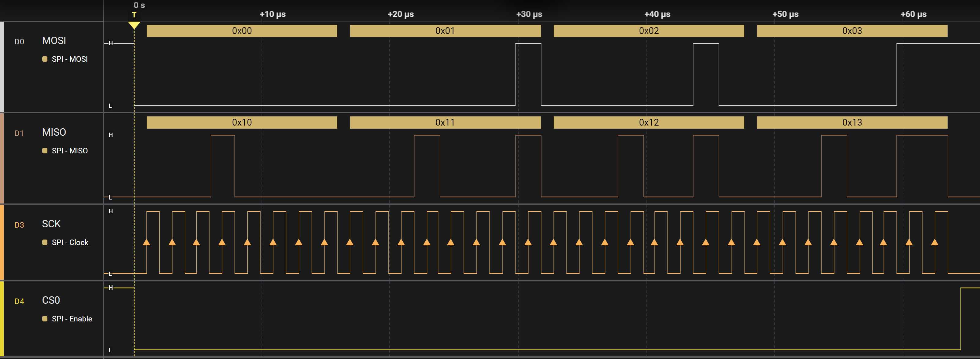Image resolution: width=980 pixels, height=359 pixels.
Task: Click the +30 µs time ruler label
Action: [530, 14]
